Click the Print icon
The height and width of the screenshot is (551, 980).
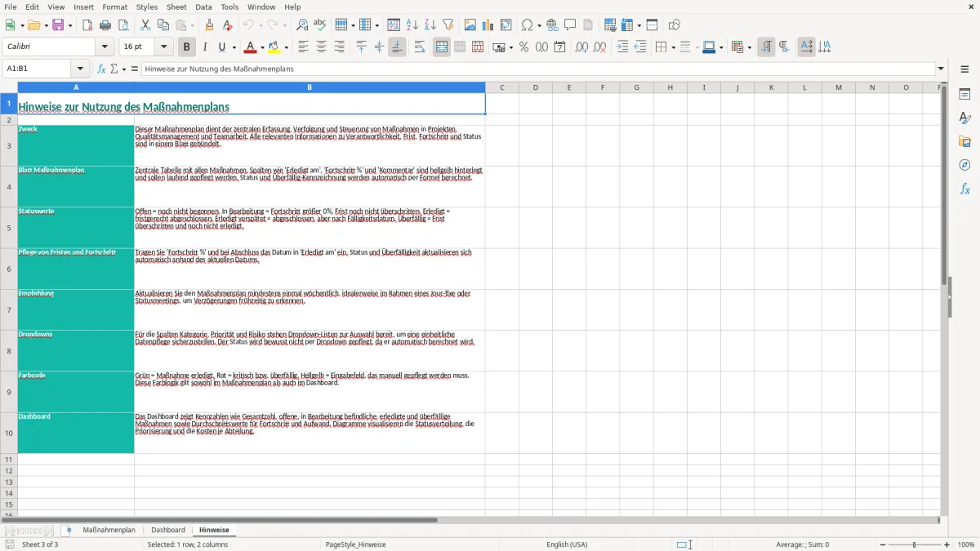(105, 25)
